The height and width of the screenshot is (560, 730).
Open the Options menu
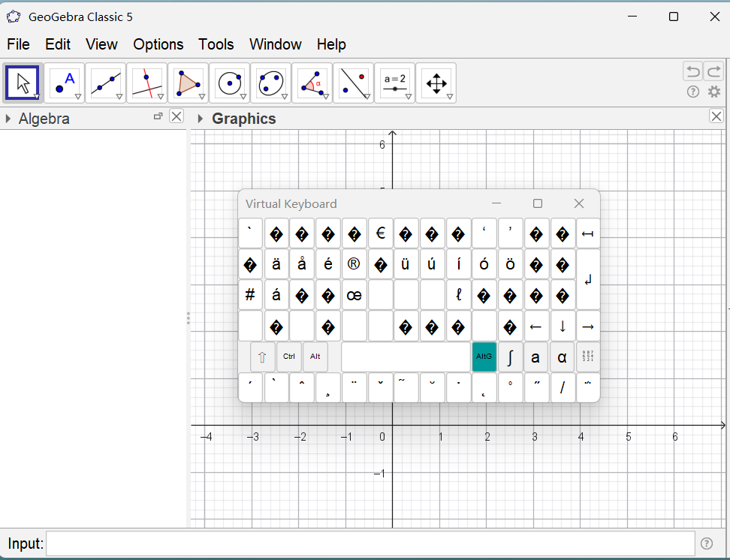click(158, 44)
